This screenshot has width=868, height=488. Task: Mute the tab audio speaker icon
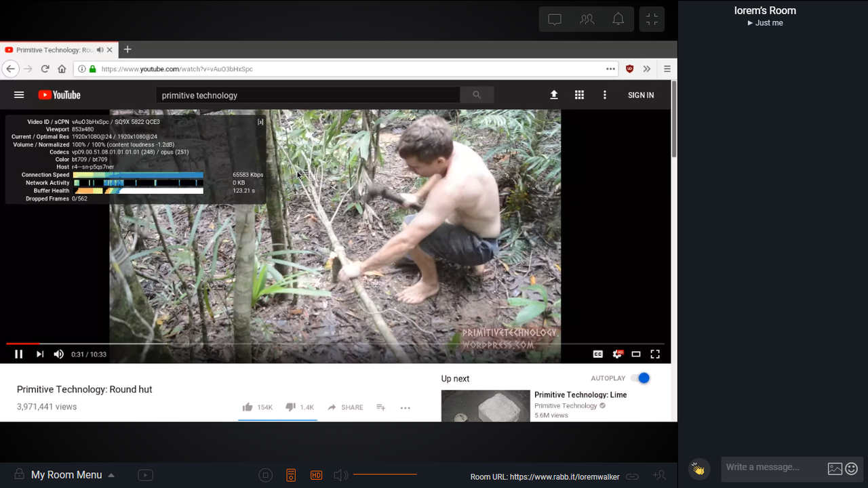tap(100, 50)
